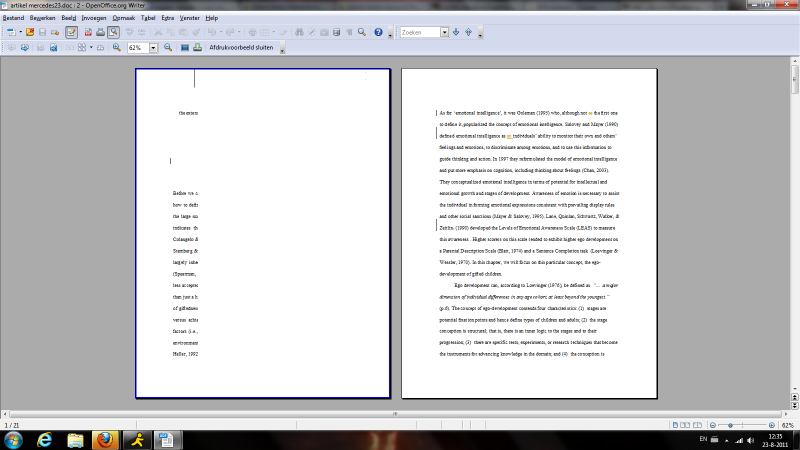Toggle the Page Preview button off
The image size is (800, 450).
tap(113, 32)
